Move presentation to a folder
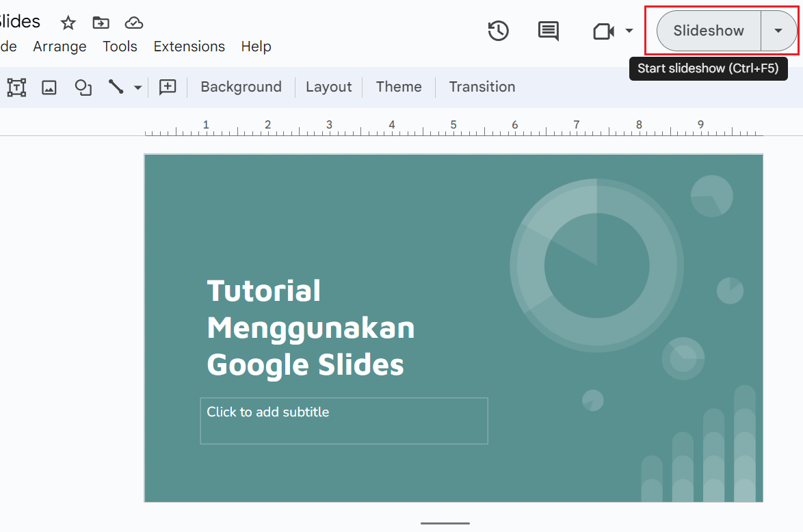The image size is (803, 532). pos(101,23)
